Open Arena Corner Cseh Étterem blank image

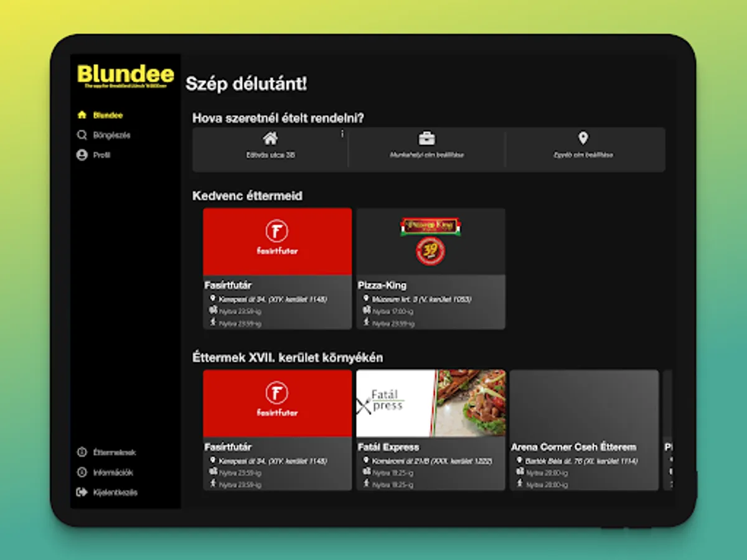point(584,403)
